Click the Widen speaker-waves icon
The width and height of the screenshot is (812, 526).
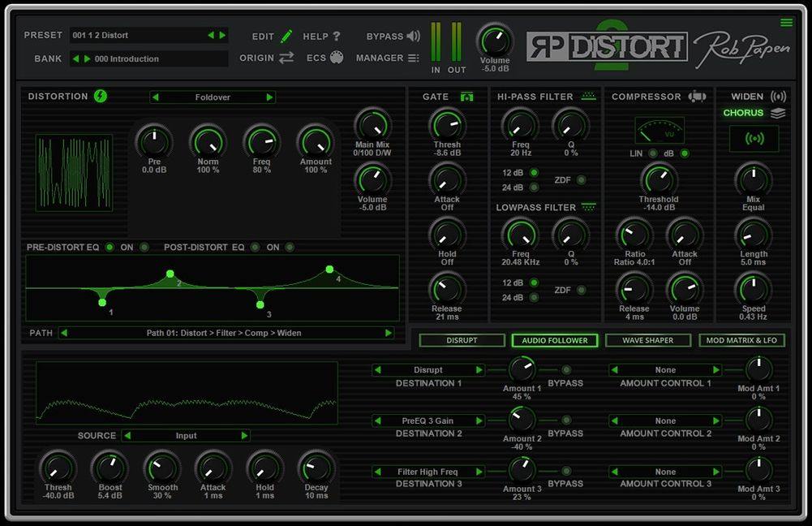(777, 95)
